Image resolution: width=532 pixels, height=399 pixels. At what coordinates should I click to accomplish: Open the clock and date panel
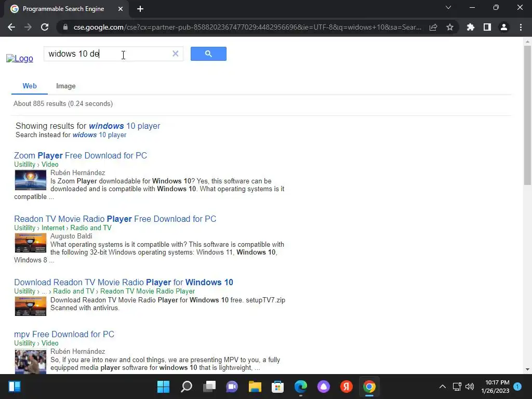(x=495, y=387)
